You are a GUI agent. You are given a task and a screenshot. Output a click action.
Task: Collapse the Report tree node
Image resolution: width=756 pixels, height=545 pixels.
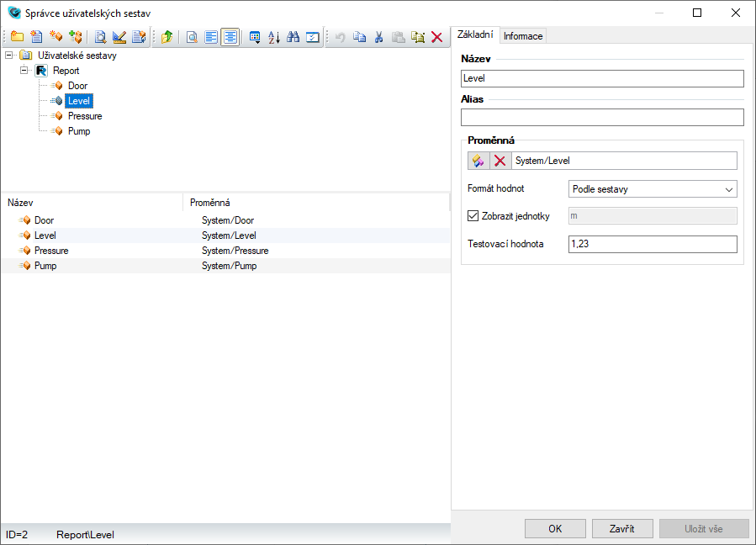(x=24, y=71)
